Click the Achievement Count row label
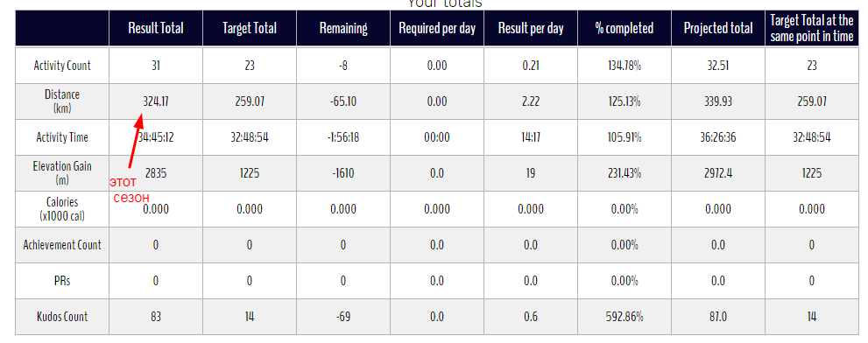This screenshot has width=868, height=343. (62, 245)
